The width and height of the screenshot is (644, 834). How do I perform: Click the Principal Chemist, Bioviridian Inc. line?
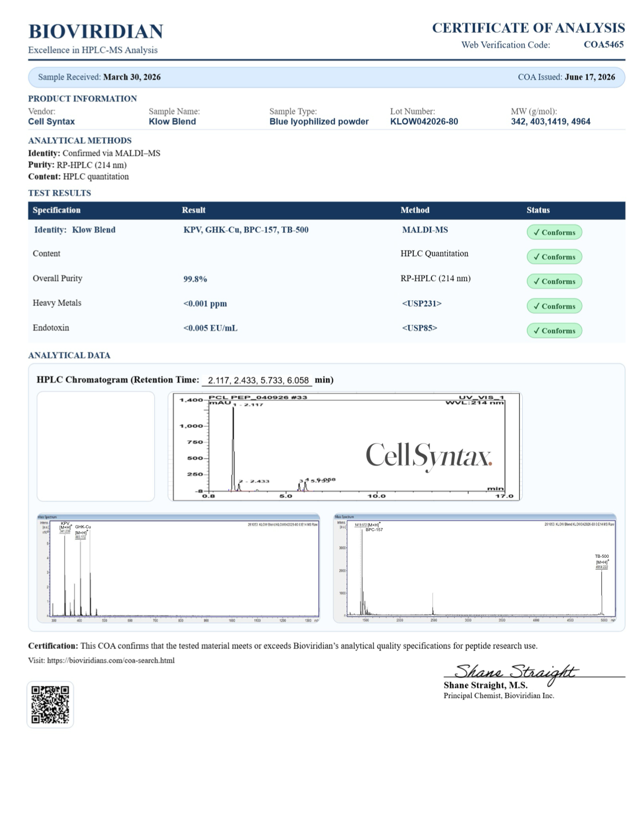[499, 696]
